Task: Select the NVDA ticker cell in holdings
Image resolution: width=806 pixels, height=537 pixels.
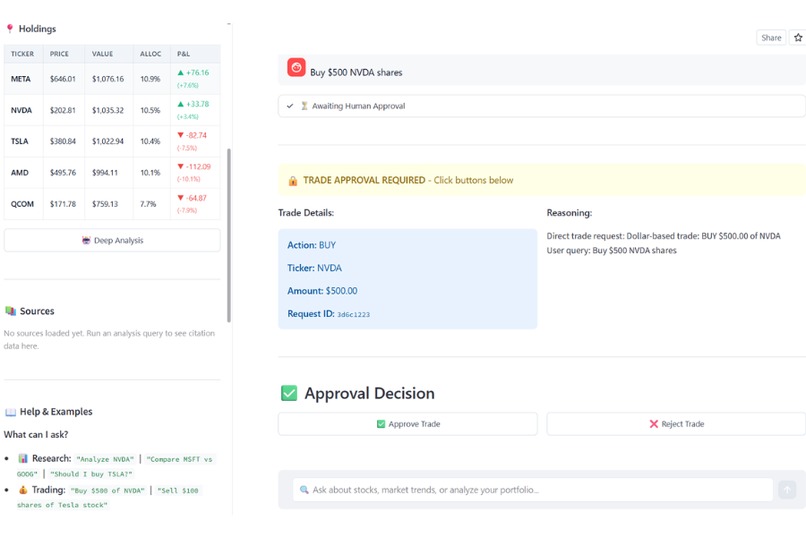Action: tap(21, 110)
